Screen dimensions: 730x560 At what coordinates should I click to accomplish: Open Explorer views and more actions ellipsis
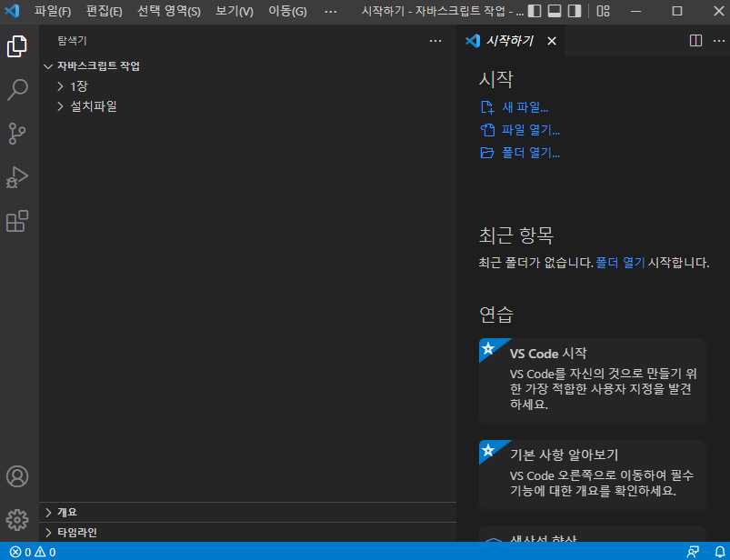click(x=435, y=41)
